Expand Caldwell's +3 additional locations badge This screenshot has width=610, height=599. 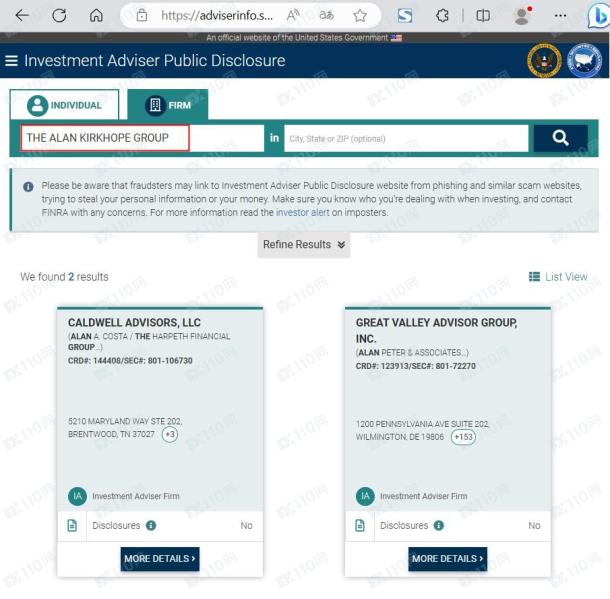coord(170,434)
